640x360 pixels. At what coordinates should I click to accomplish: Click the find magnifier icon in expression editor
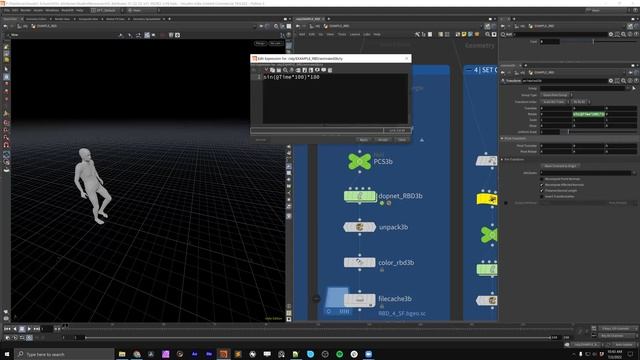(x=285, y=70)
